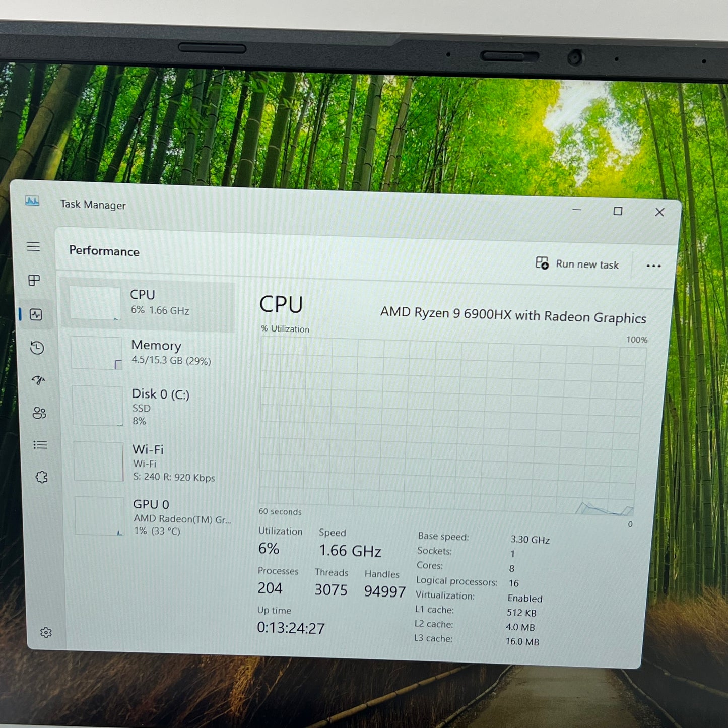
Task: Select the Disk 0 (C:) entry
Action: click(150, 406)
